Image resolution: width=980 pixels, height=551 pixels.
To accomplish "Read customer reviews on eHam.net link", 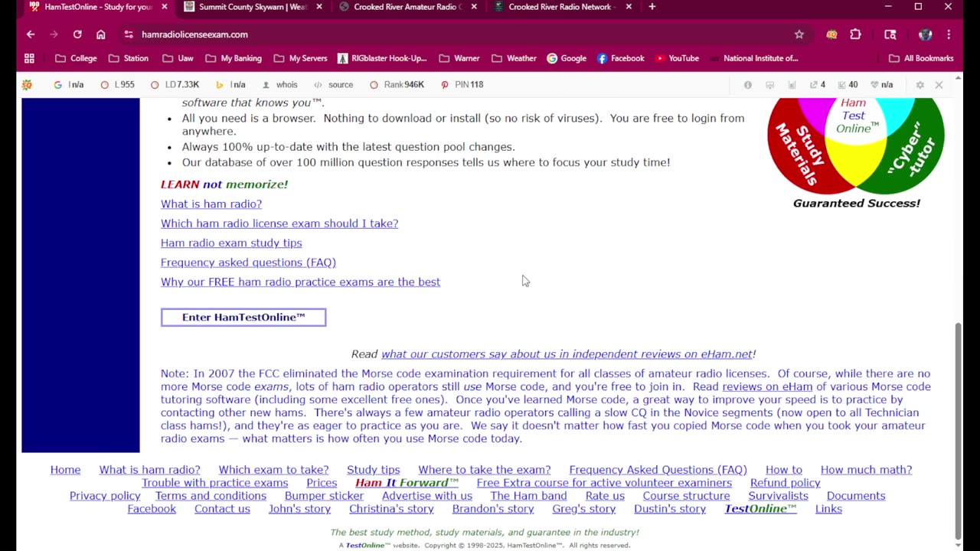I will pos(567,354).
